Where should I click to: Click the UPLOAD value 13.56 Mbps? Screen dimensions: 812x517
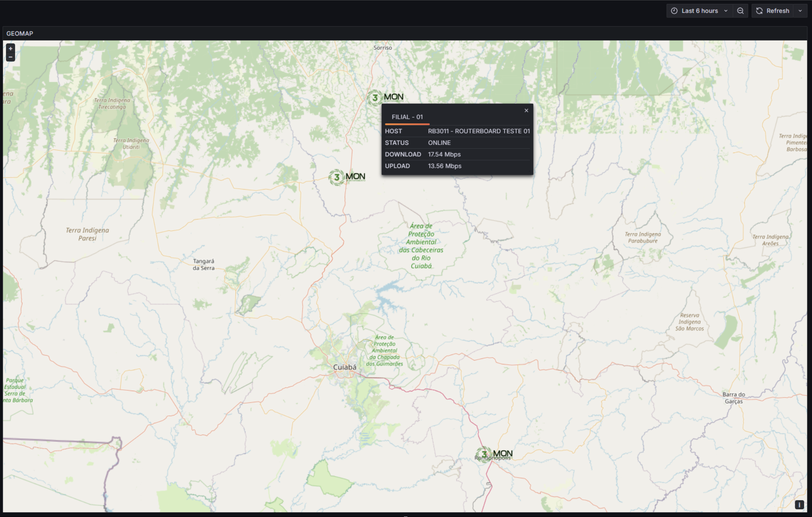[x=444, y=166]
